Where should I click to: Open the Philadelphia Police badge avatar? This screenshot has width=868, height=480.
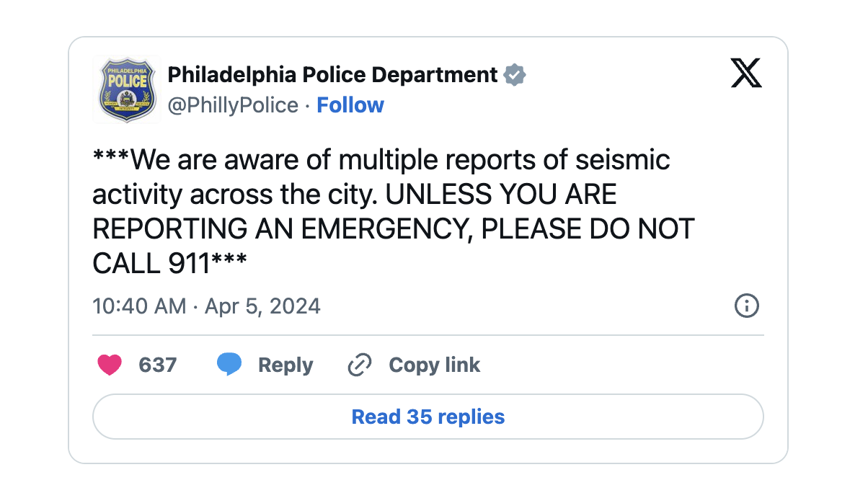tap(127, 89)
